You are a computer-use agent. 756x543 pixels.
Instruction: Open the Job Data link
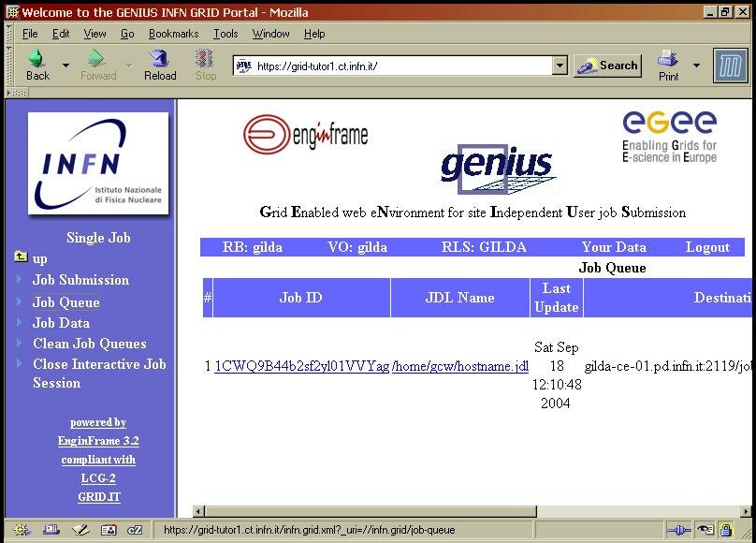(61, 323)
